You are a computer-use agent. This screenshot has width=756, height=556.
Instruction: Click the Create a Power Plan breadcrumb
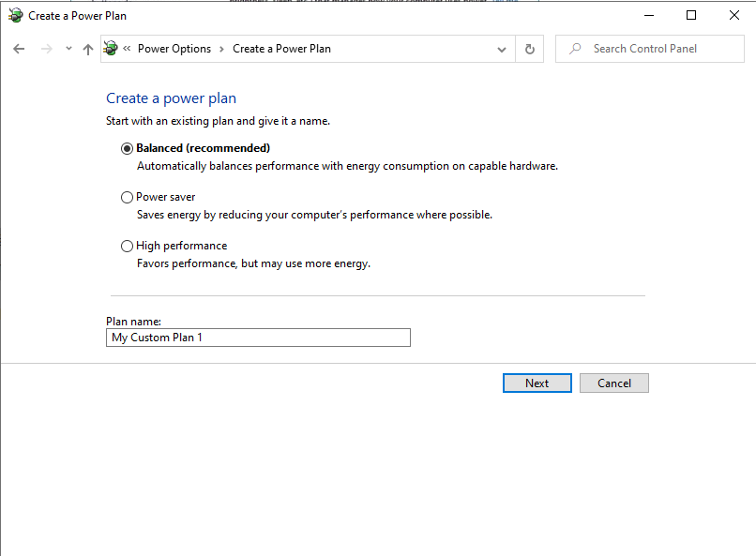pos(281,49)
